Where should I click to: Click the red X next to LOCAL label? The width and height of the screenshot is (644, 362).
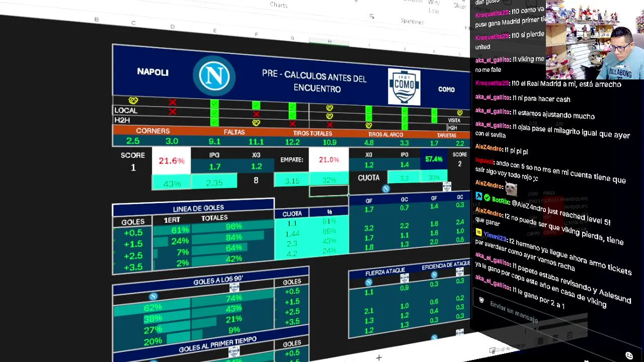pyautogui.click(x=173, y=112)
